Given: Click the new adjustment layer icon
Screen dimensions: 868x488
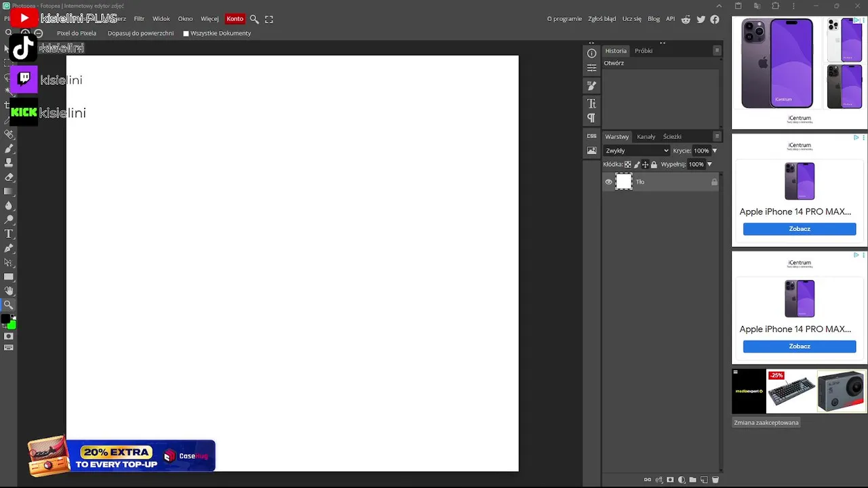Looking at the screenshot, I should (682, 480).
